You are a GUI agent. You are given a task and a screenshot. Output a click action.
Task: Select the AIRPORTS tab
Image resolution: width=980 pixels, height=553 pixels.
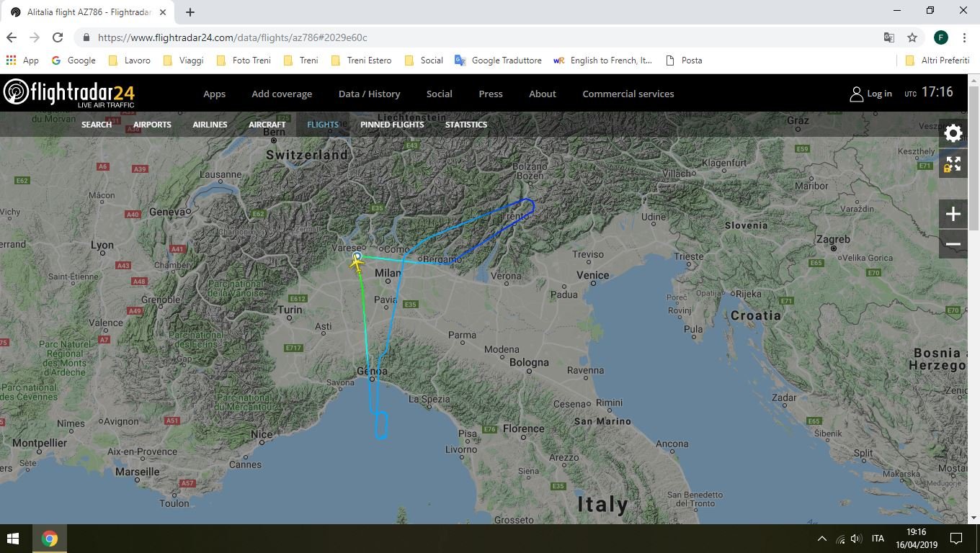point(152,125)
